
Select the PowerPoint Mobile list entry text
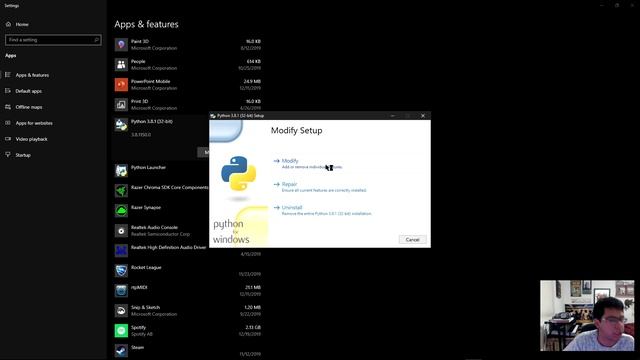coord(151,81)
